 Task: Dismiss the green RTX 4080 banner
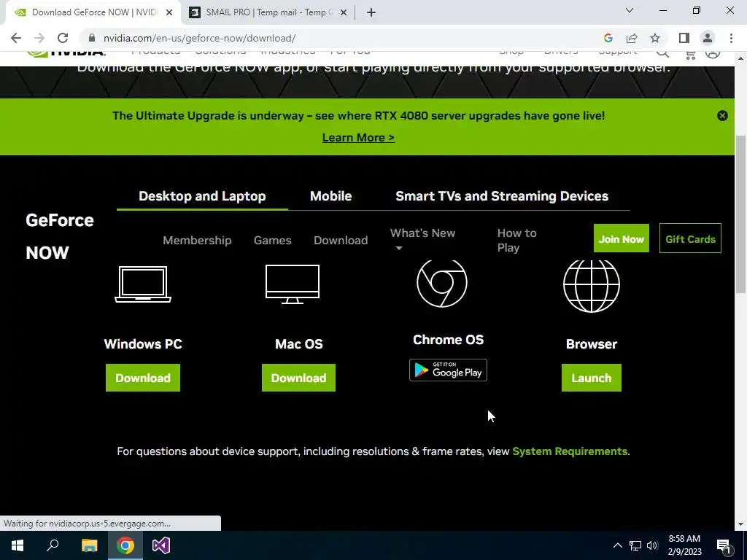point(722,116)
